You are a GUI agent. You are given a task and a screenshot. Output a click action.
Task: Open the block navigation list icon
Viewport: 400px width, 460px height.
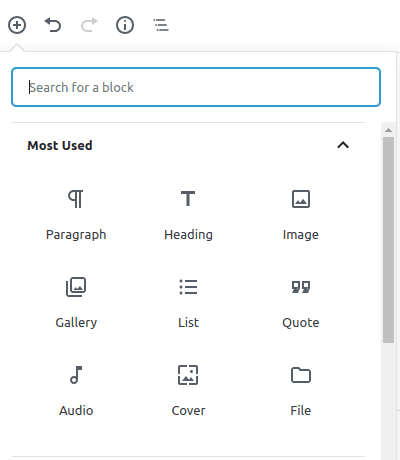(161, 25)
